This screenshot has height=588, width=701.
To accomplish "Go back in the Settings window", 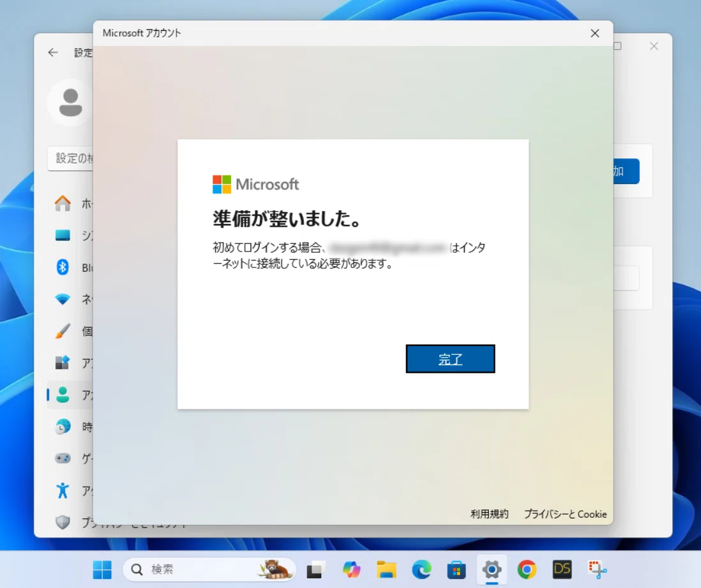I will [x=53, y=53].
